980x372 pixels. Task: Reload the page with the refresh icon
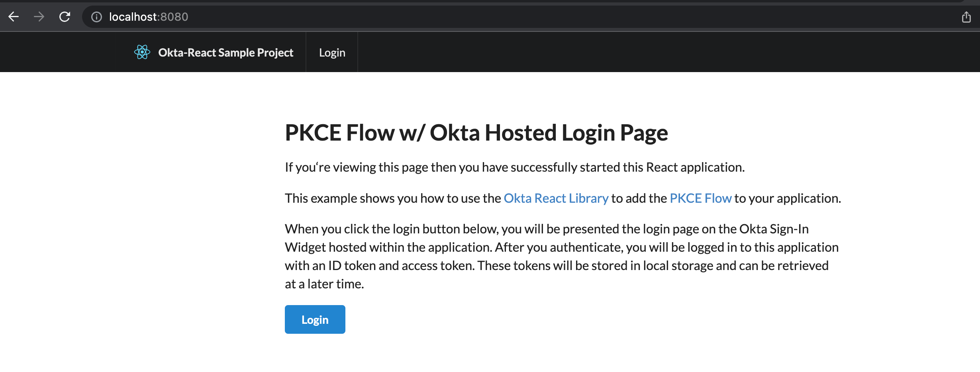65,17
